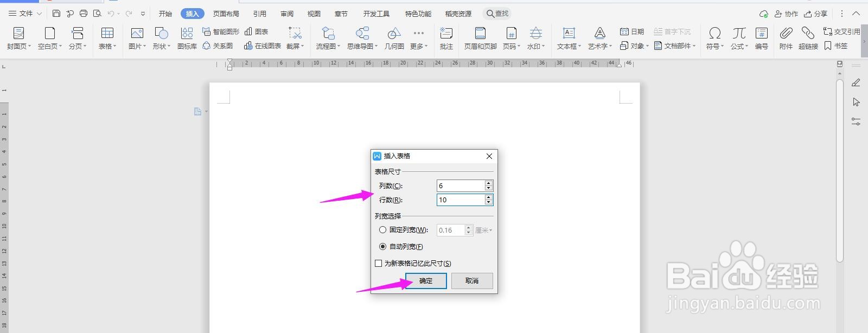Screen dimensions: 868x333
Task: Increase the 列数 column count spinner
Action: [489, 183]
